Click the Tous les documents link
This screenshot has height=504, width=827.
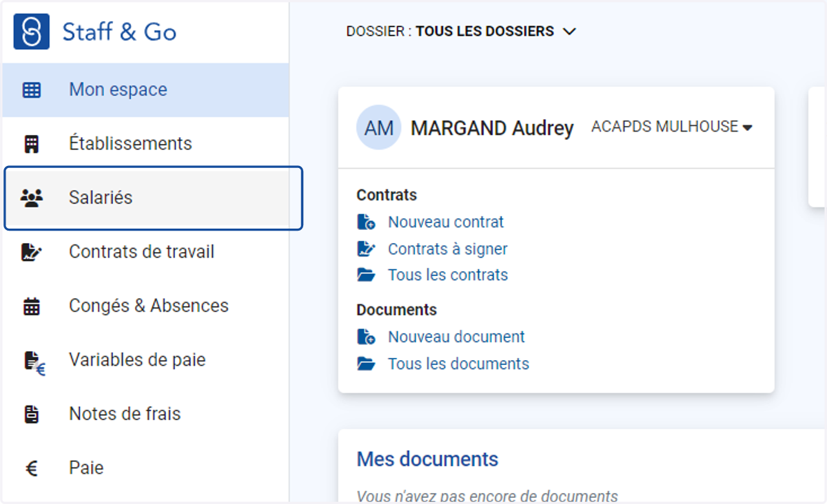458,364
